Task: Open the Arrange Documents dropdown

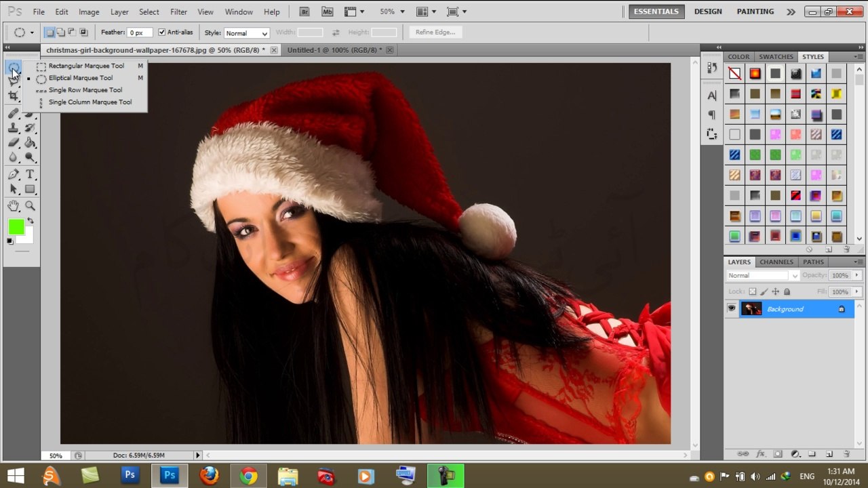Action: coord(427,12)
